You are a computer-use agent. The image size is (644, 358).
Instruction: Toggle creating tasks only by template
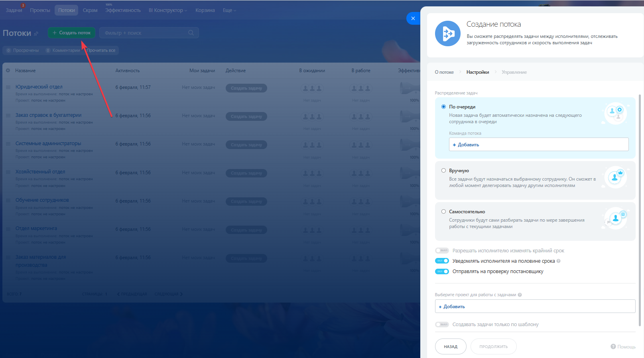442,325
